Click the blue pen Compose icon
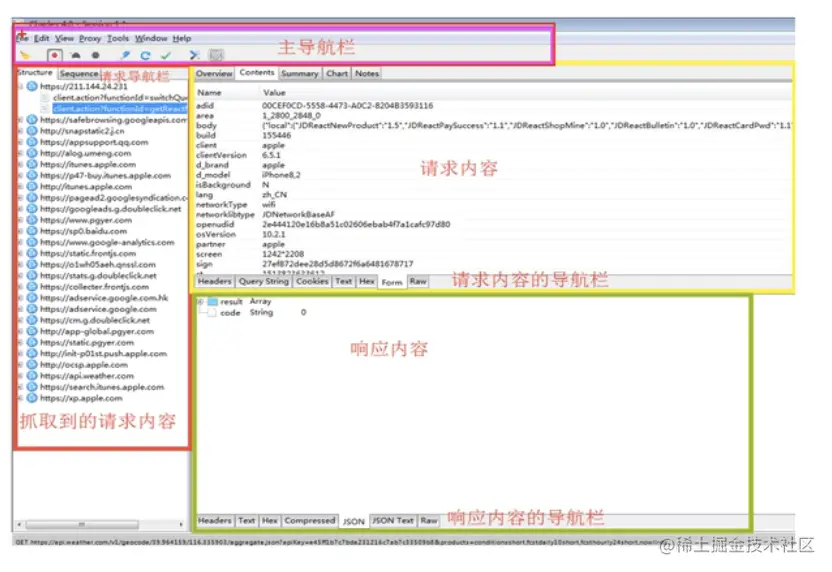 pos(125,55)
